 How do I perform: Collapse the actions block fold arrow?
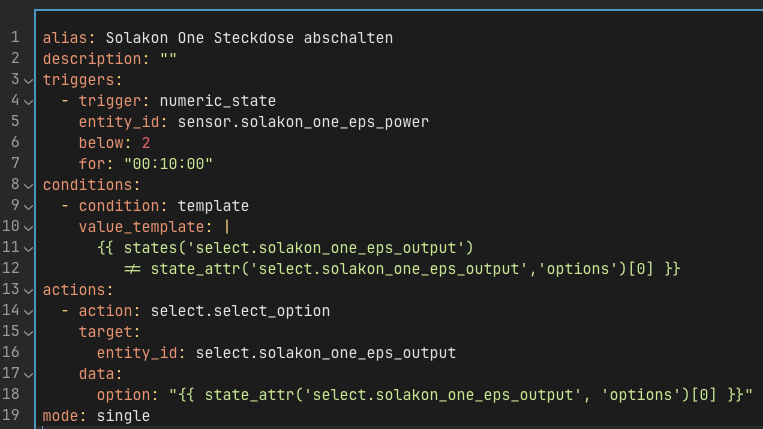tap(27, 290)
